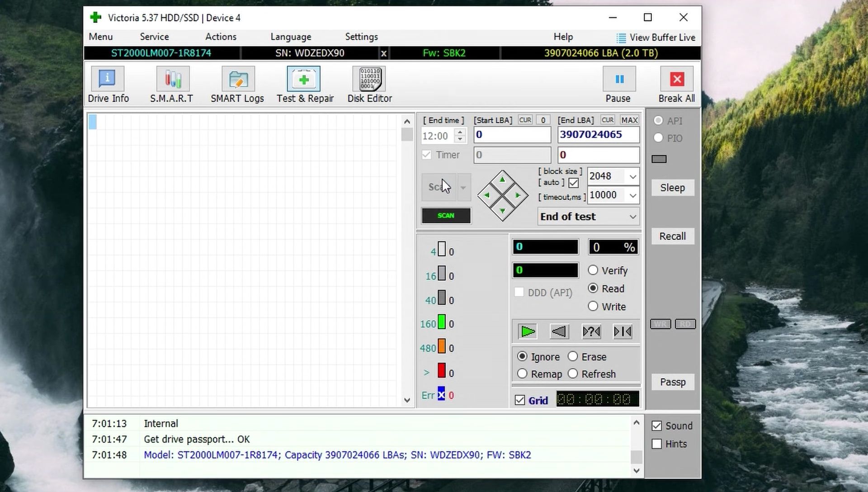Click the log panel scroll up arrow
The width and height of the screenshot is (868, 492).
(636, 422)
